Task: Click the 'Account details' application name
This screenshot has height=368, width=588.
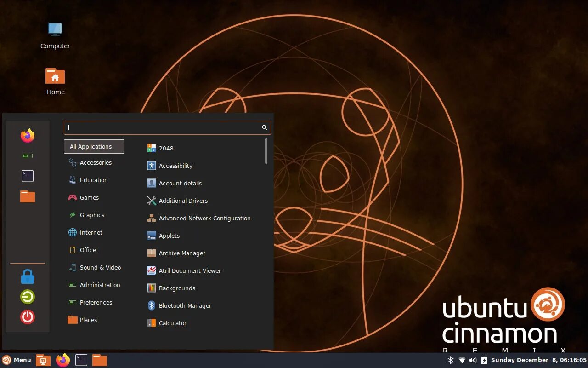Action: point(180,183)
